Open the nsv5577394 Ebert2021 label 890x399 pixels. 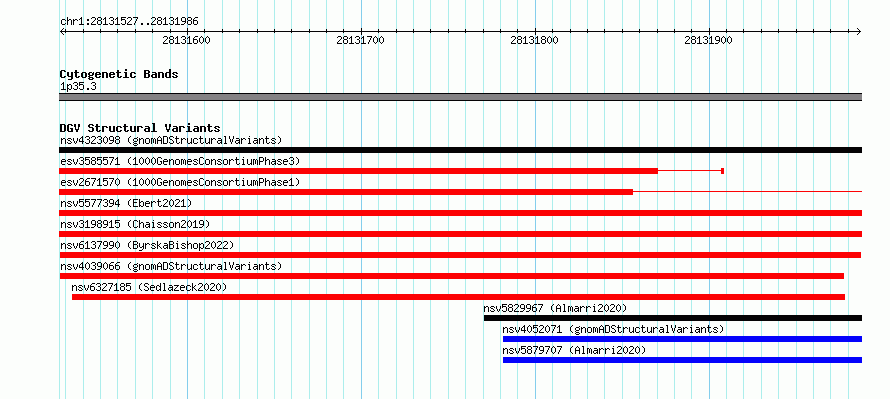[x=126, y=203]
